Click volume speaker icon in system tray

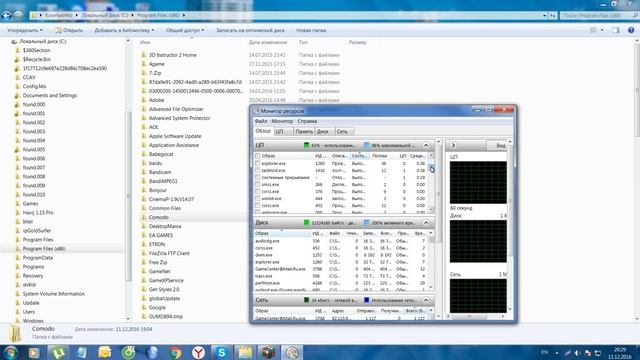pyautogui.click(x=578, y=353)
